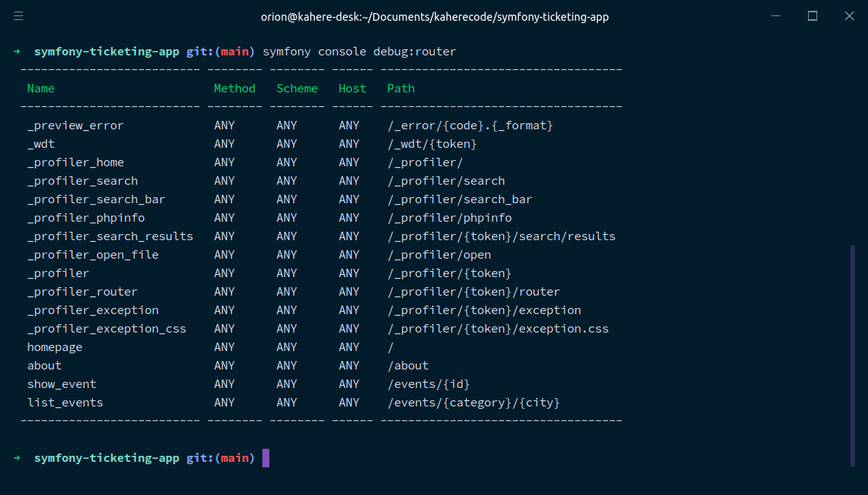Click the '/_profiler/{token}/exception.css' path
The width and height of the screenshot is (868, 495).
(498, 329)
